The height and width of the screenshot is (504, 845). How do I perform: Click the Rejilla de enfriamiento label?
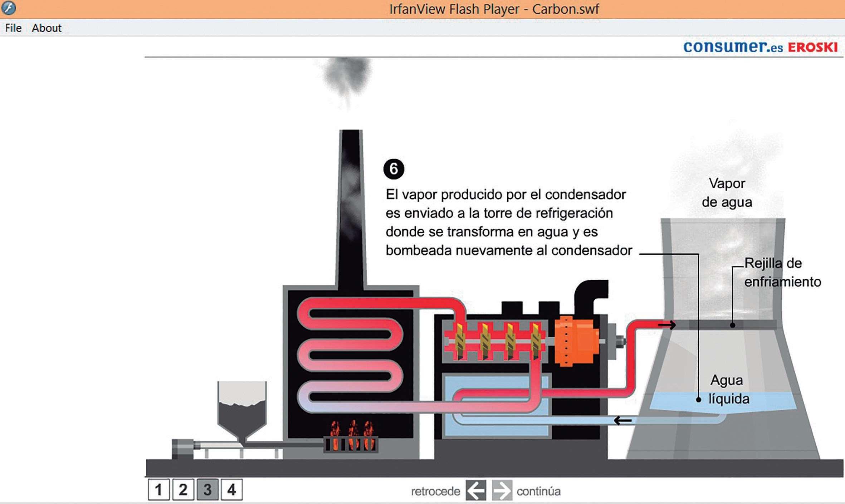(x=782, y=272)
